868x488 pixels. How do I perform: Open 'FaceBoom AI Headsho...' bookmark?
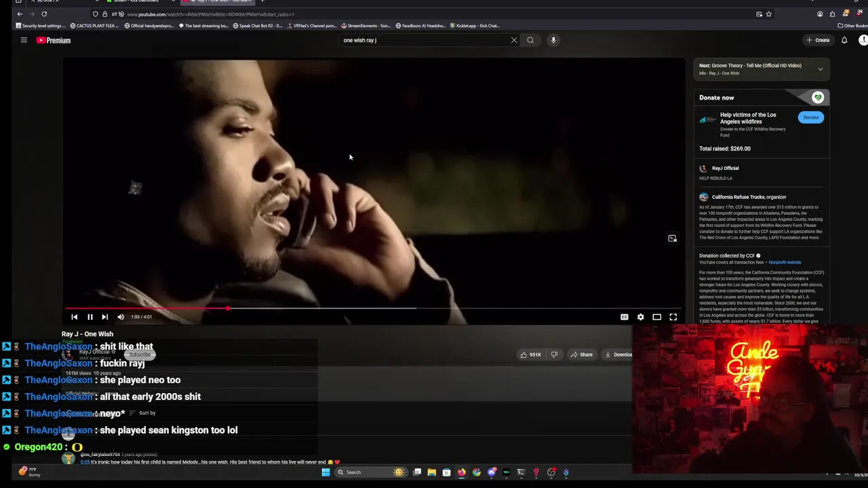[421, 26]
